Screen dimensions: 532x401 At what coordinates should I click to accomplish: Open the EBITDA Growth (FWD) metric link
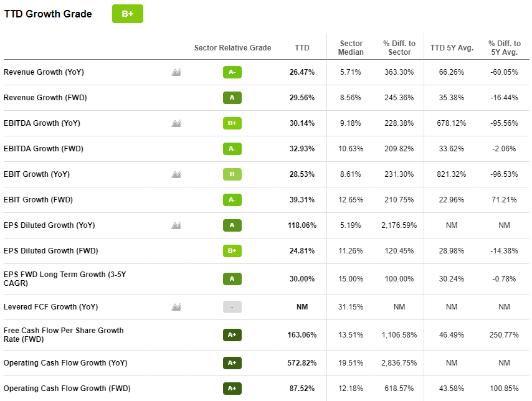[x=44, y=149]
